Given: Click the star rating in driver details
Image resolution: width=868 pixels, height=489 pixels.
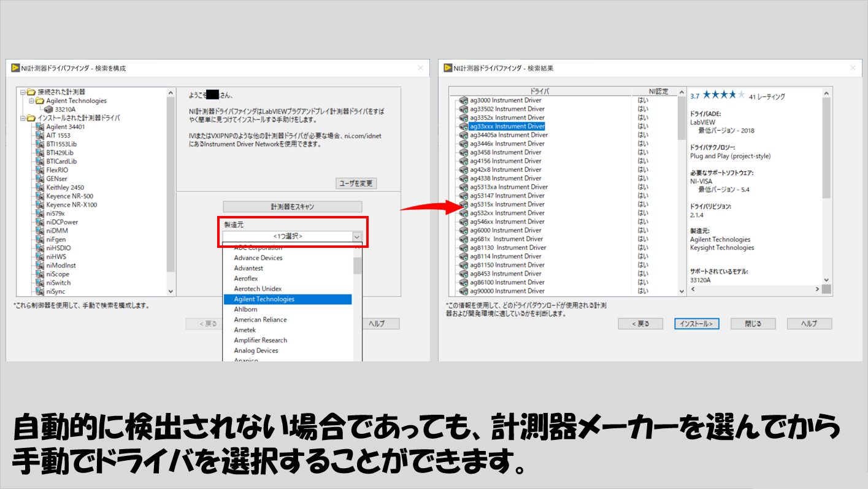Looking at the screenshot, I should click(x=724, y=95).
